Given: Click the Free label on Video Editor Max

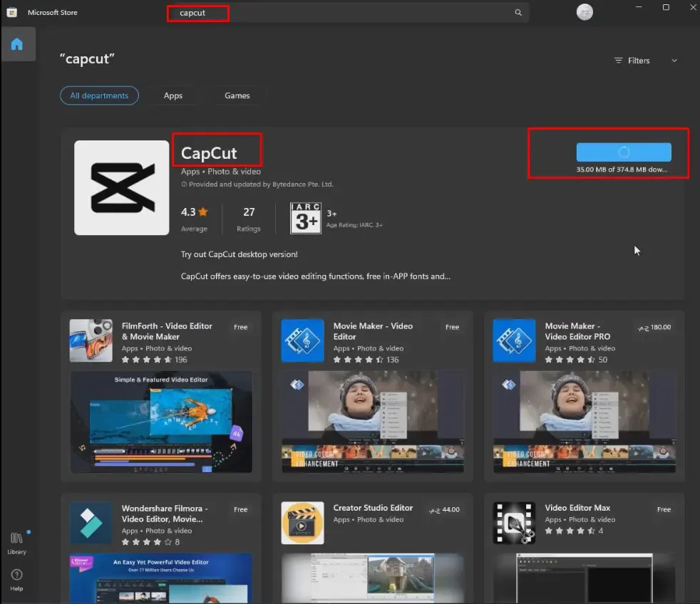Looking at the screenshot, I should click(664, 509).
